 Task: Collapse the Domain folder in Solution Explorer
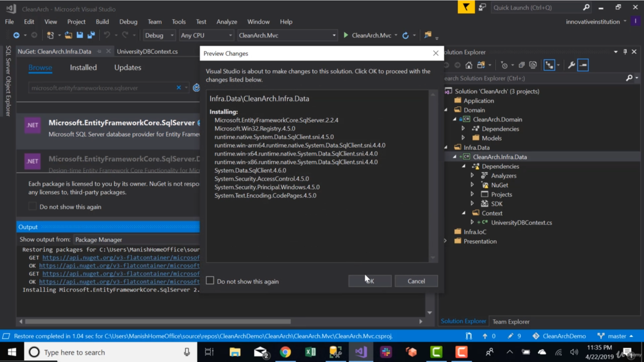click(x=446, y=110)
